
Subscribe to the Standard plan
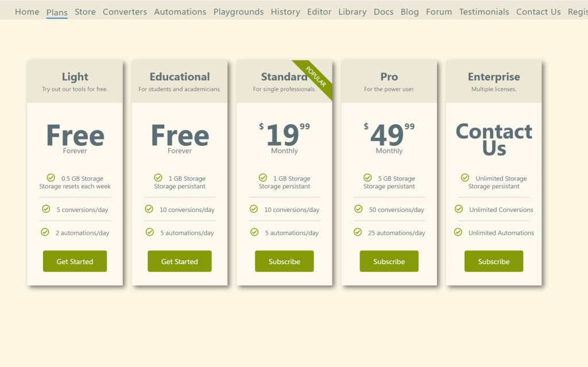tap(284, 261)
